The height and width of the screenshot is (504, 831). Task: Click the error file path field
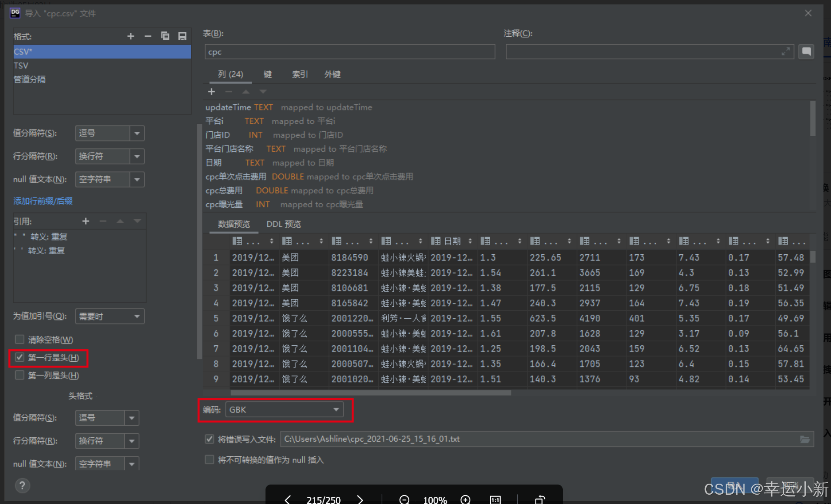[547, 439]
